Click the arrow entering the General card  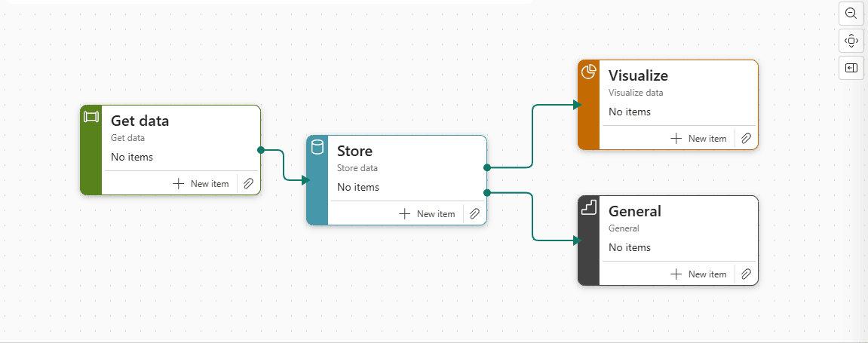[x=577, y=240]
